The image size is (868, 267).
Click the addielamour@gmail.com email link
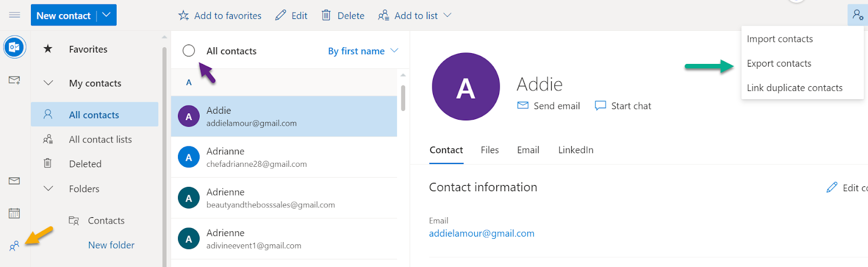click(x=482, y=233)
